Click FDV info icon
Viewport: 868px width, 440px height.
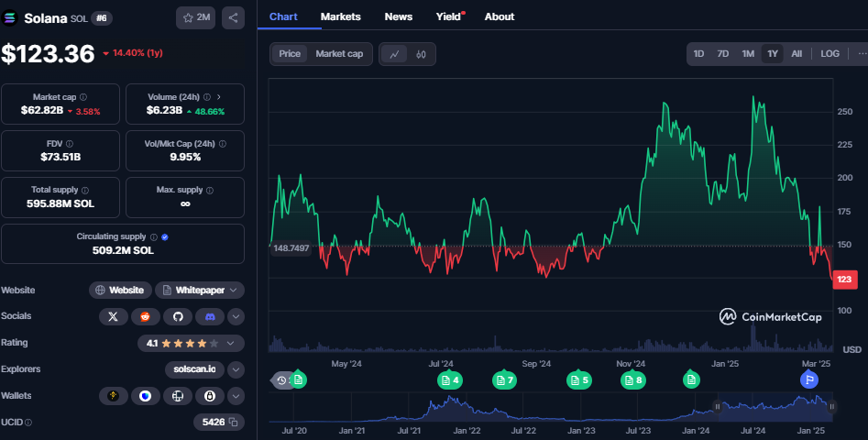pos(69,144)
